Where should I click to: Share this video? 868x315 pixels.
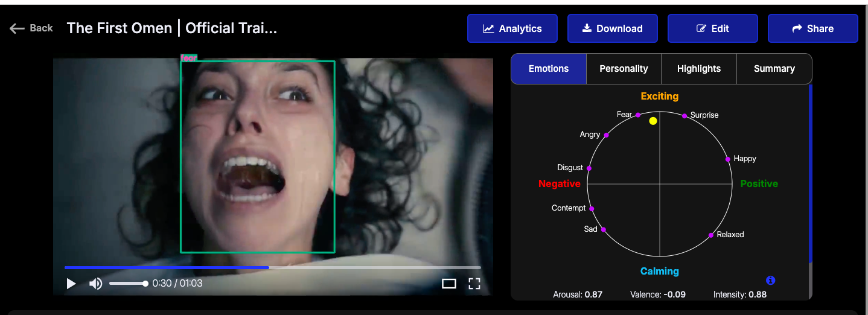click(813, 28)
